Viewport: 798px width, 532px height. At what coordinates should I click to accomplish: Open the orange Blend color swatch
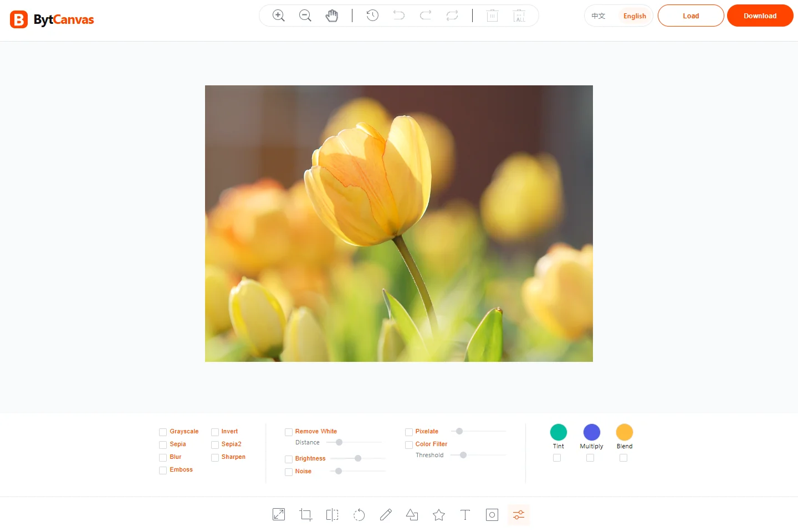[x=625, y=432]
